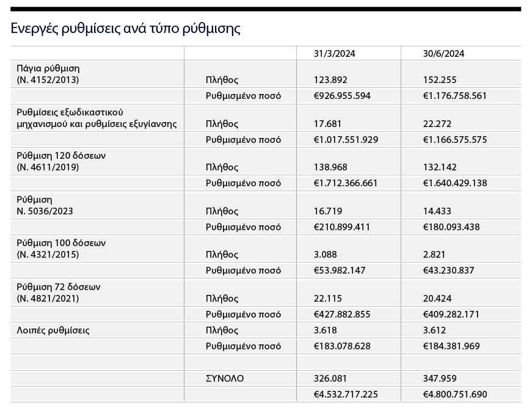
Task: Click the amount €180.093.438
Action: pyautogui.click(x=451, y=227)
